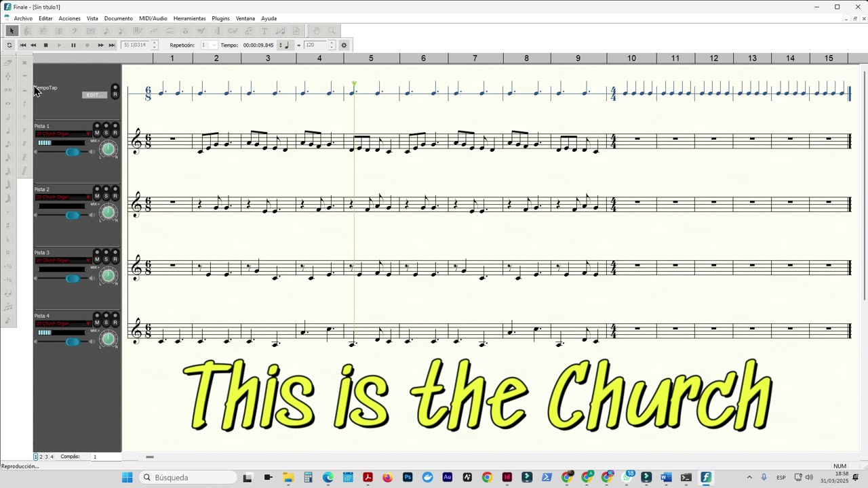Viewport: 868px width, 488px height.
Task: Click measure 10 in the timeline ruler
Action: 631,58
